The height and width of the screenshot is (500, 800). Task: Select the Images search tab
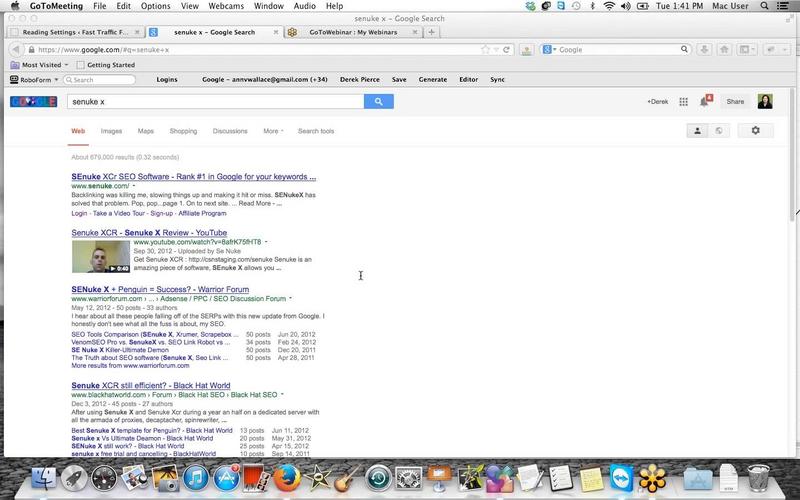[x=111, y=131]
